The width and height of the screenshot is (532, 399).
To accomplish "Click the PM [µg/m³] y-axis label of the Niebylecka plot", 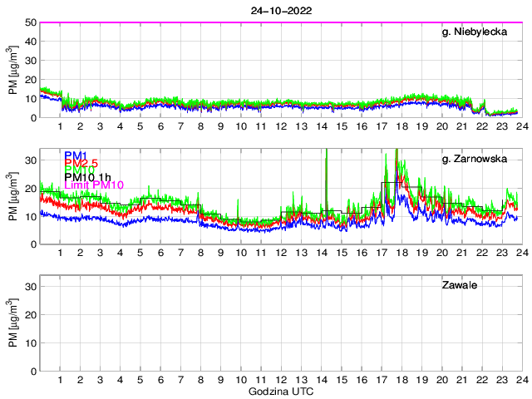I will click(13, 70).
